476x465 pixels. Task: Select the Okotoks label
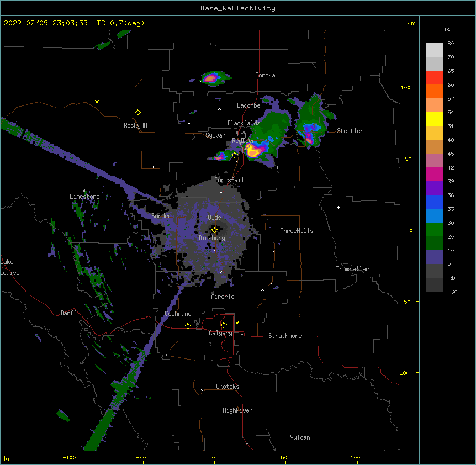click(228, 387)
